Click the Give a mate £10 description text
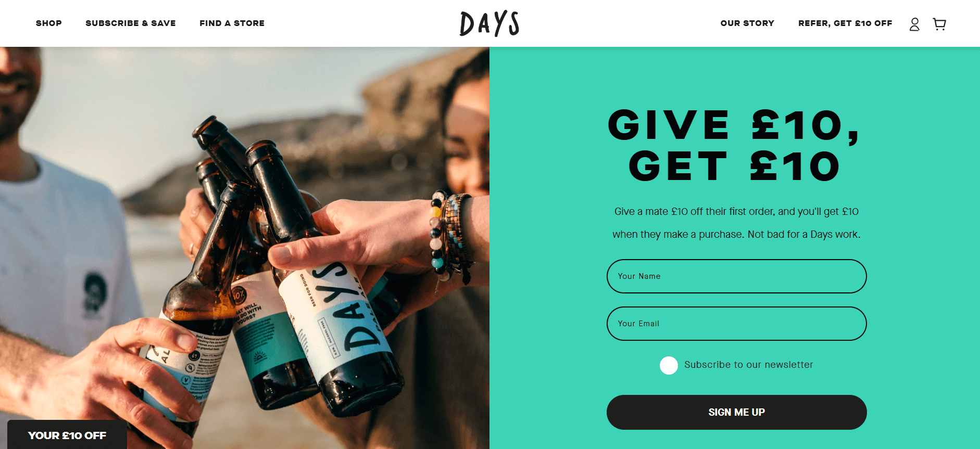This screenshot has width=980, height=449. [x=736, y=223]
